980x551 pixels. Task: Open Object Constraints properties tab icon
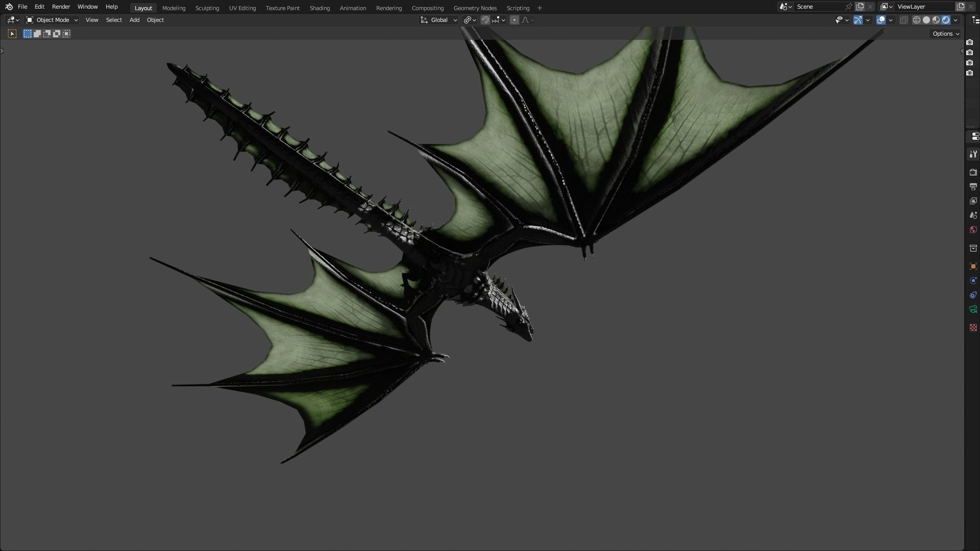973,295
